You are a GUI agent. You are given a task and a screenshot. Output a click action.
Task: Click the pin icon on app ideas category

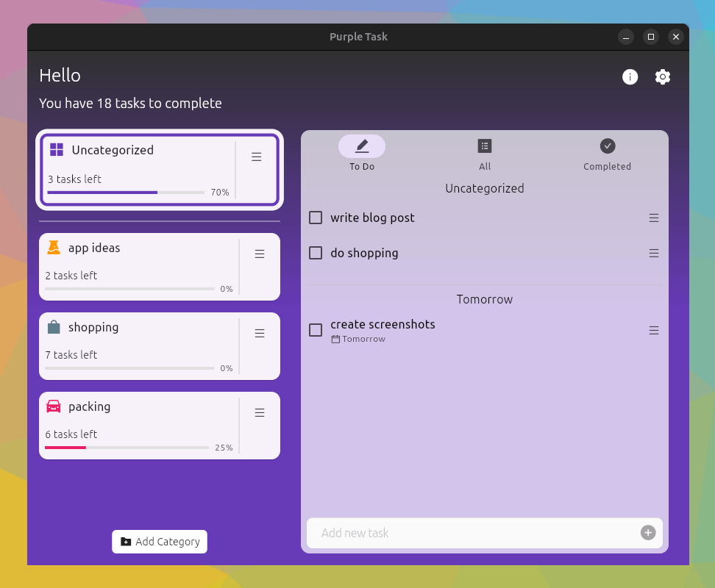point(54,248)
